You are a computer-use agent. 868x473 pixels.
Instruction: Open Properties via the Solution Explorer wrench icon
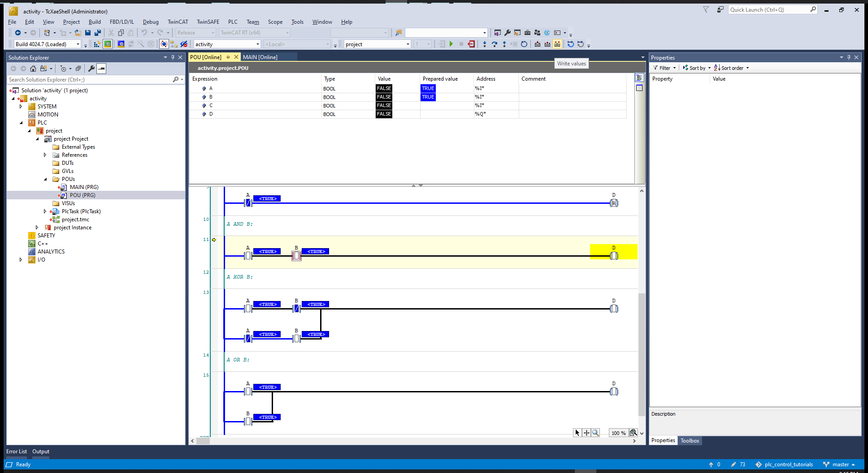tap(91, 69)
